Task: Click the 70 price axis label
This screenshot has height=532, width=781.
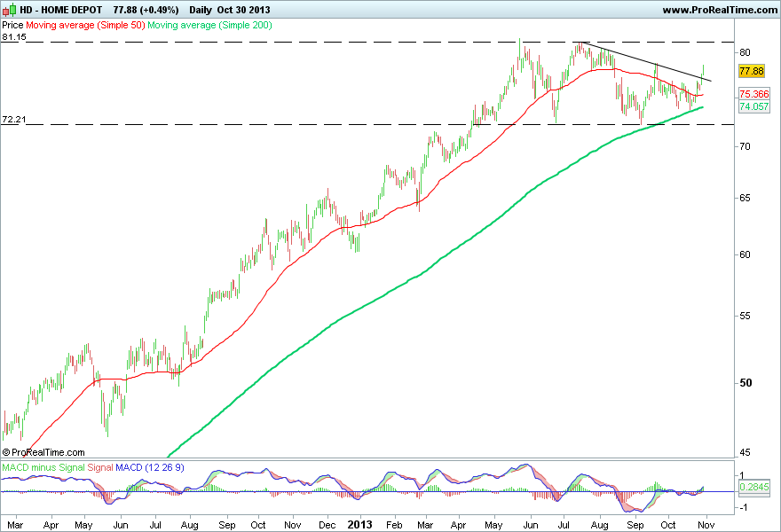Action: 745,146
